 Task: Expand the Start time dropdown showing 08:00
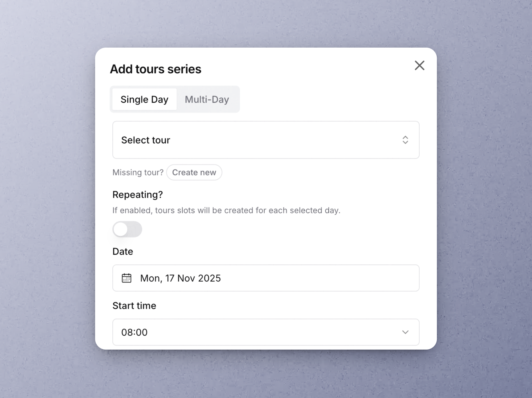[x=266, y=332]
